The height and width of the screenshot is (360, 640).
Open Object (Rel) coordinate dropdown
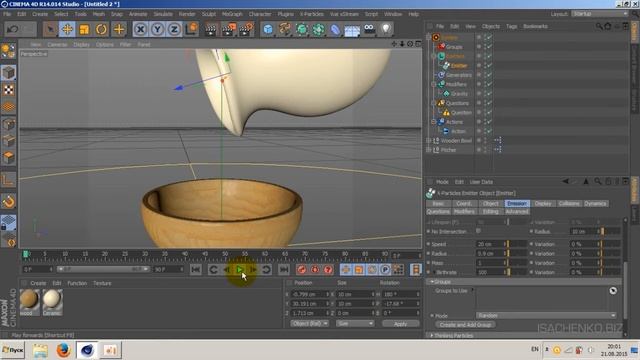(309, 323)
